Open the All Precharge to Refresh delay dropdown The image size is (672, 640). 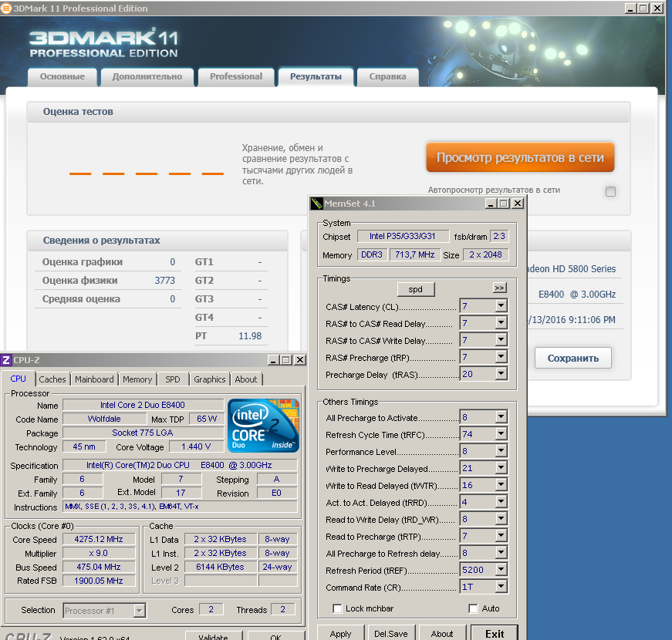[x=501, y=552]
